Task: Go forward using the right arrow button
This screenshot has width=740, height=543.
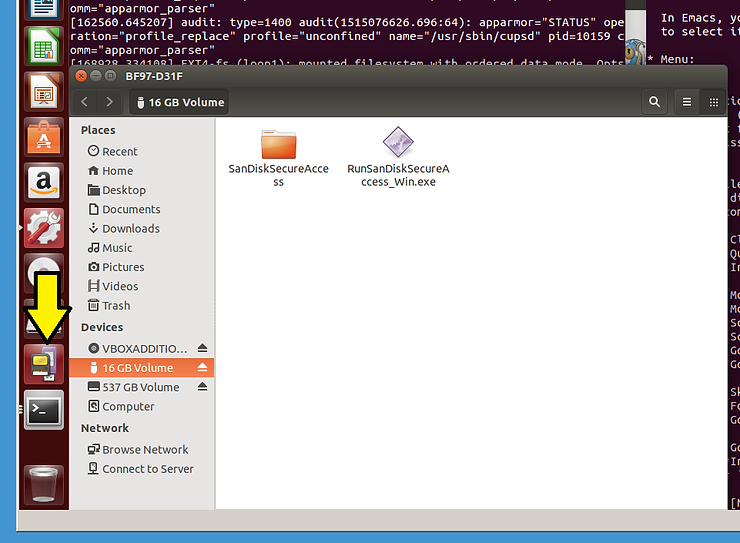Action: [109, 102]
